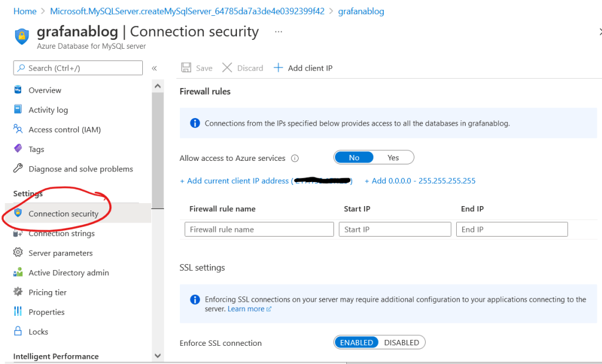Screen dimensions: 602x364
Task: Click Add 0.0.0.0 - 255.255.255.255 link
Action: (420, 181)
